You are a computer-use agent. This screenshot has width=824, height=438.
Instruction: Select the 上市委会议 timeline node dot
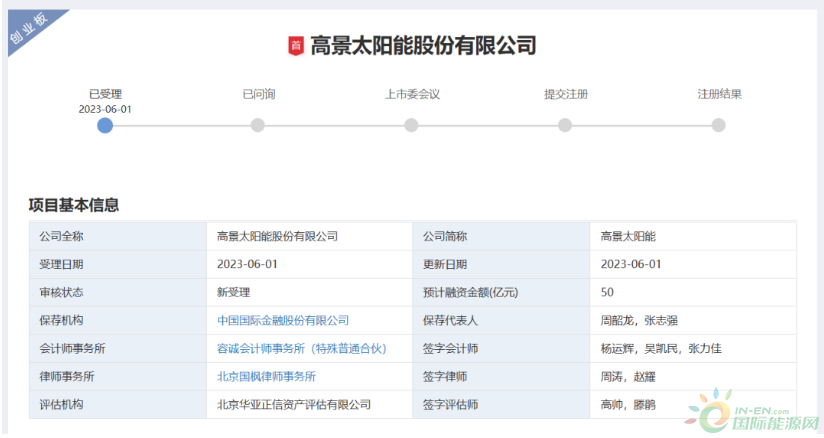[411, 125]
